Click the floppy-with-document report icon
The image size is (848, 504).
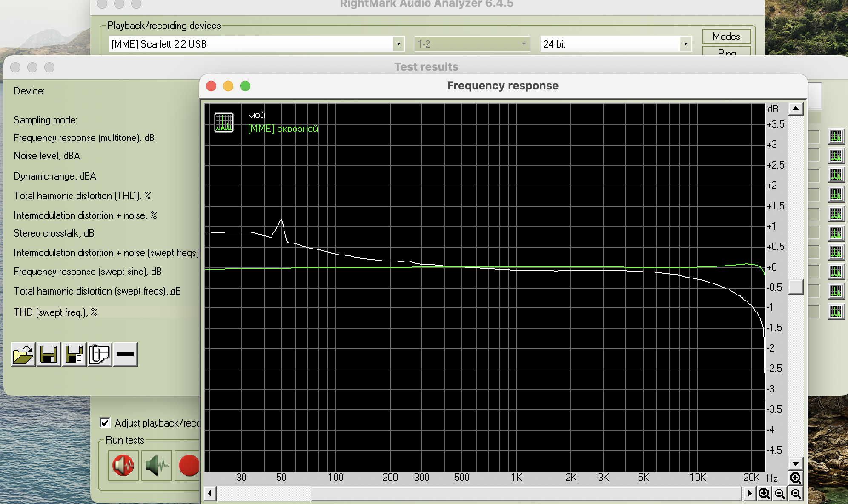pyautogui.click(x=74, y=354)
